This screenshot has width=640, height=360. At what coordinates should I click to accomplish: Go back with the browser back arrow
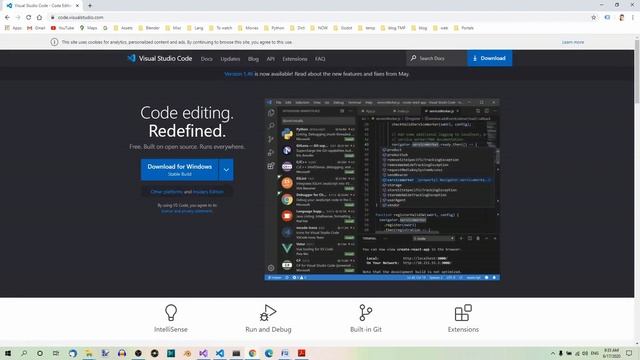tap(7, 18)
